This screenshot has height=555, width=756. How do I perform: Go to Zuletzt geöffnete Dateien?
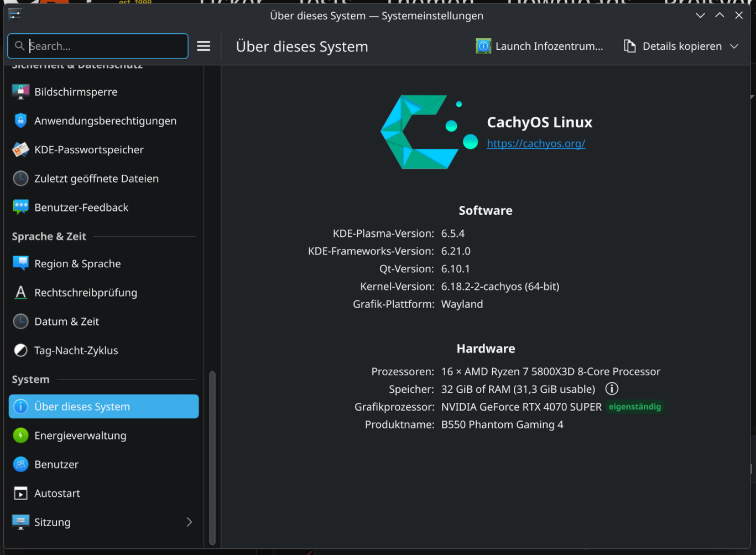click(x=104, y=178)
